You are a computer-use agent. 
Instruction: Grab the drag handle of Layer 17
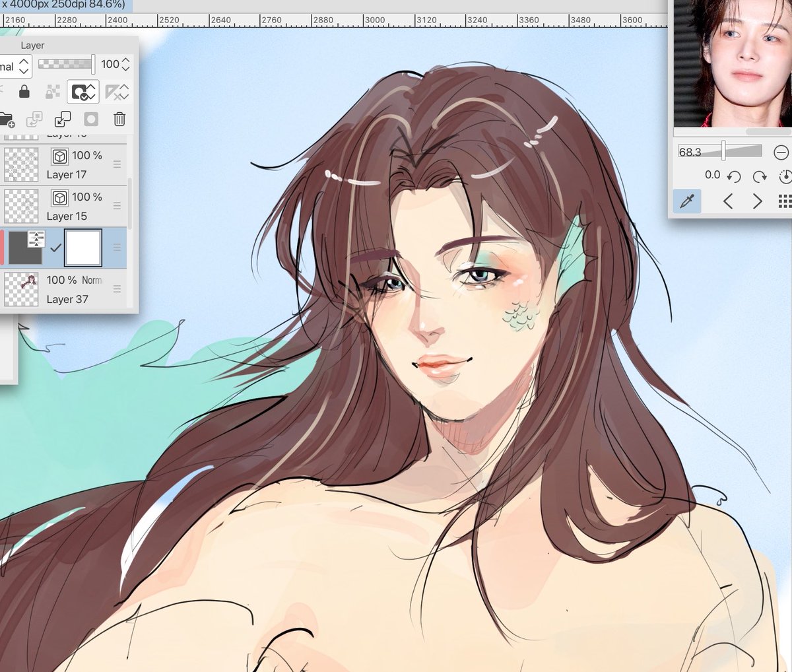(x=117, y=164)
